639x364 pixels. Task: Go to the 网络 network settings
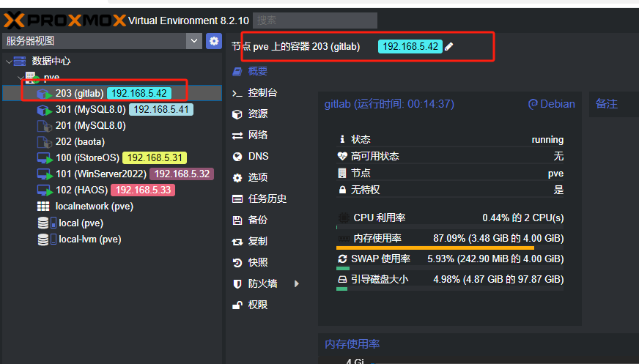[257, 135]
